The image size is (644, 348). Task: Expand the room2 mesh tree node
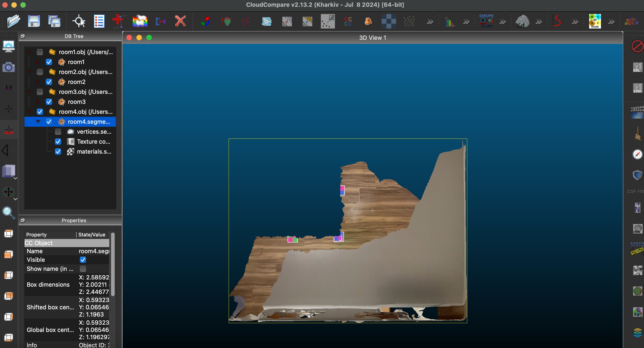click(x=38, y=82)
